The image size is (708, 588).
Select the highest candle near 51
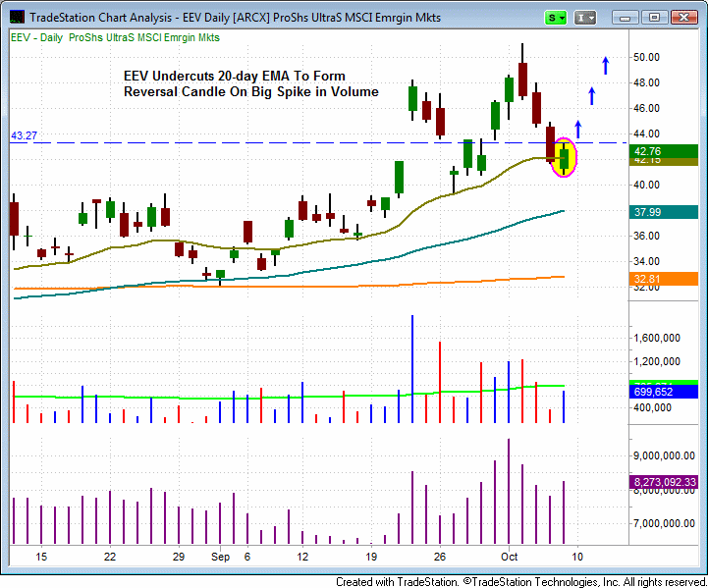click(x=522, y=72)
